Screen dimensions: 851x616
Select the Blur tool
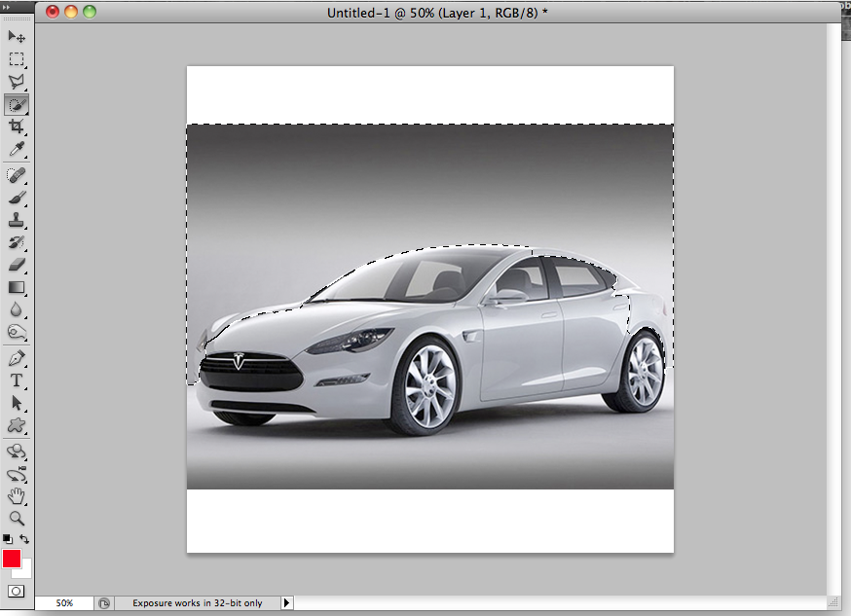[17, 309]
